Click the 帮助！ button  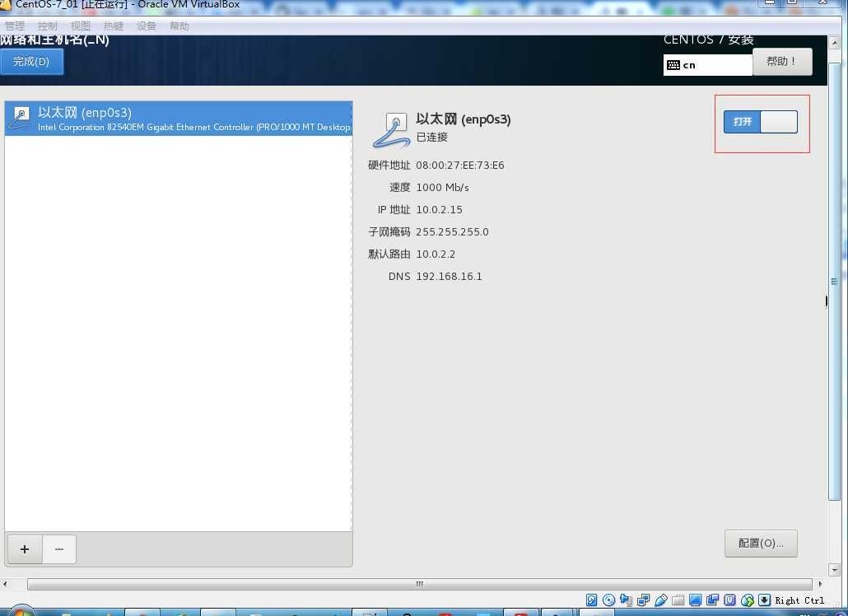click(782, 62)
